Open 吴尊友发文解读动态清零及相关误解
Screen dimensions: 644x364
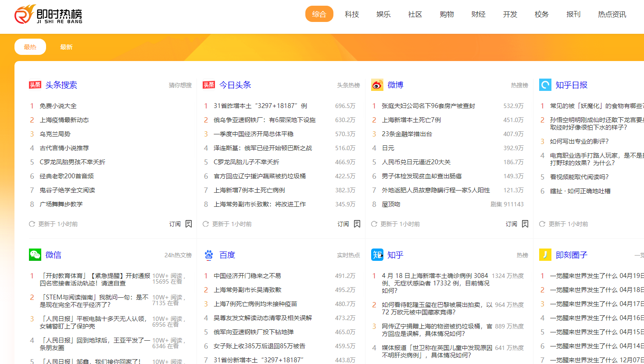pos(263,318)
